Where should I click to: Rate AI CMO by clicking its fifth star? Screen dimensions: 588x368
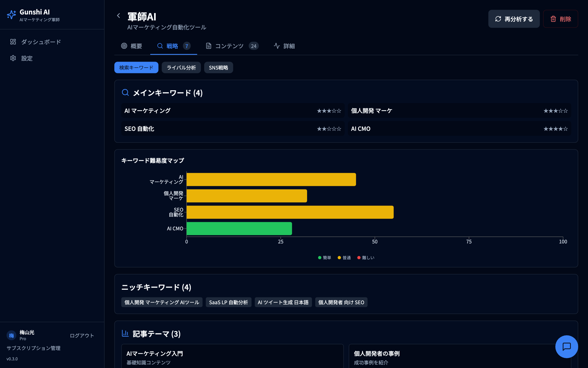(x=566, y=129)
